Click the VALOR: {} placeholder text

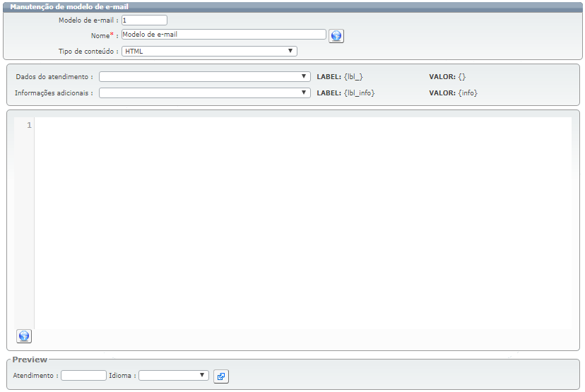coord(447,77)
